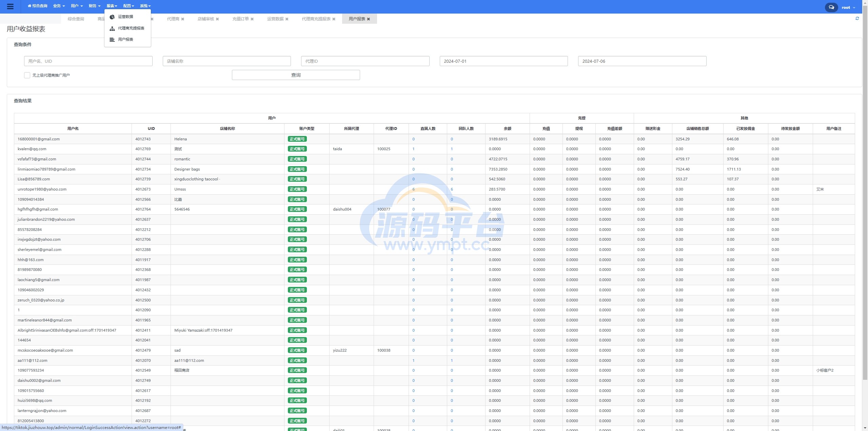Select 用户报表 from the 报表 menu
This screenshot has width=868, height=431.
125,40
